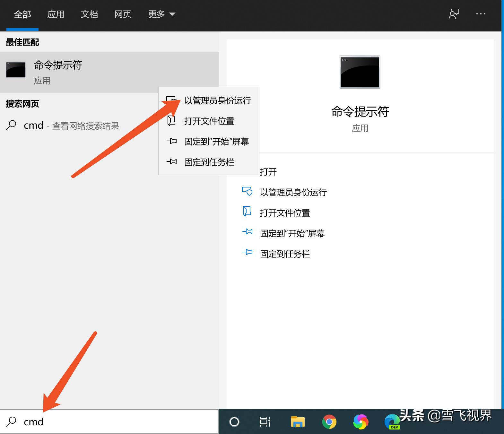The image size is (504, 434).
Task: Open Cortana circle on the taskbar
Action: point(234,421)
